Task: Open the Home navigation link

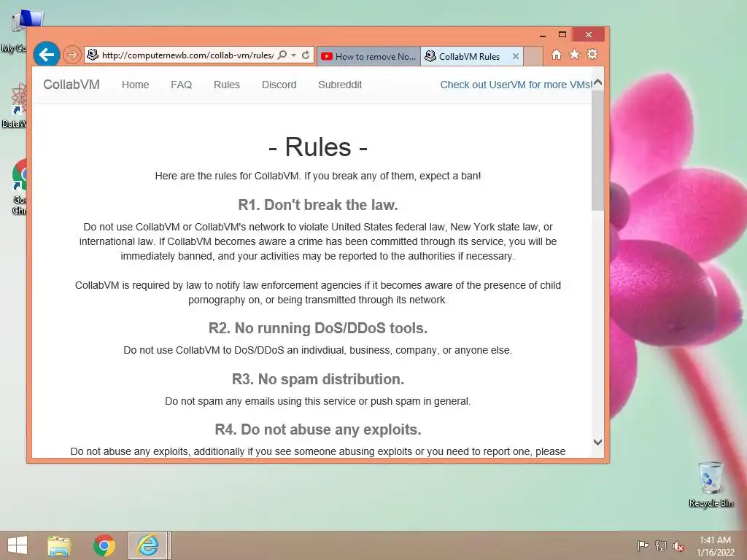Action: 135,85
